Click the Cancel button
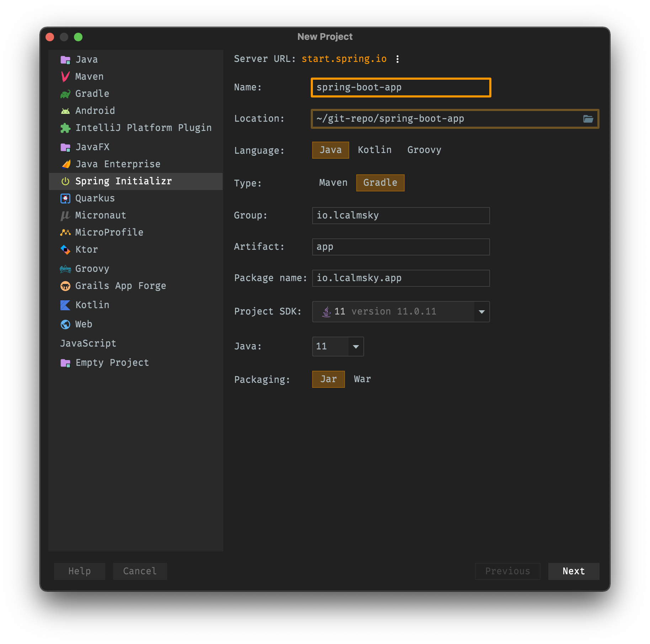650x644 pixels. point(140,571)
